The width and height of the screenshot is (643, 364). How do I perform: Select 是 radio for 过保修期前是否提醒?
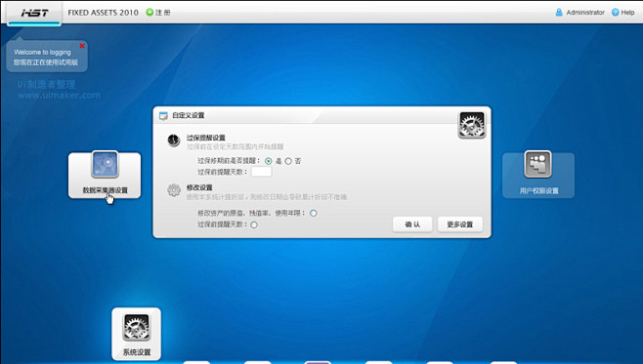click(x=268, y=161)
